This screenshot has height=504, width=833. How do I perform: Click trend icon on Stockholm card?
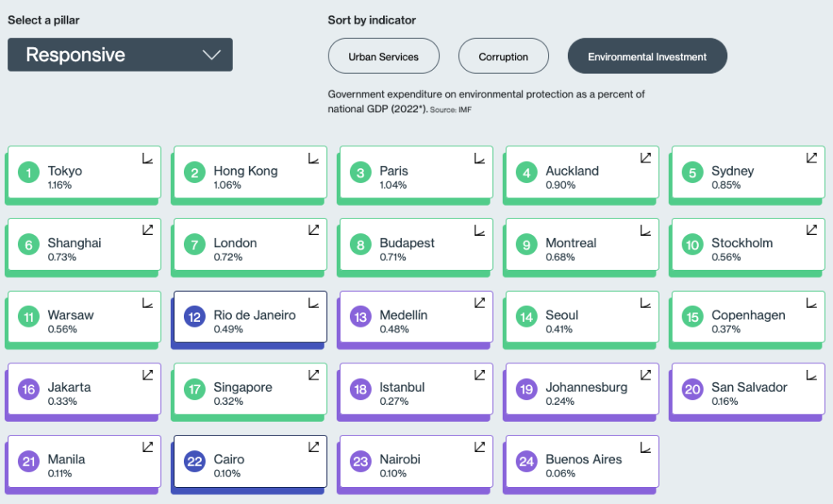(x=811, y=230)
